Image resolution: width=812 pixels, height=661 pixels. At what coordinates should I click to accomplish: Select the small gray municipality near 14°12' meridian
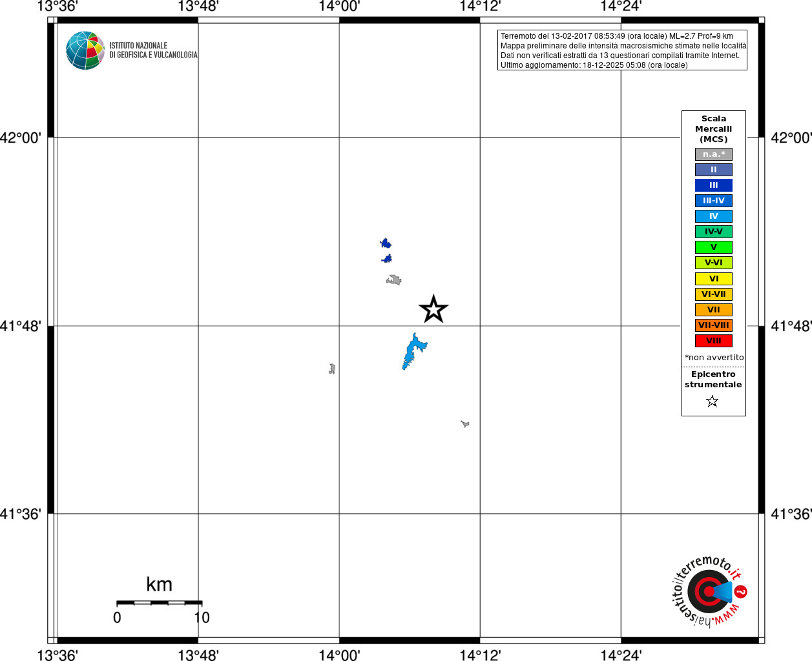[465, 423]
